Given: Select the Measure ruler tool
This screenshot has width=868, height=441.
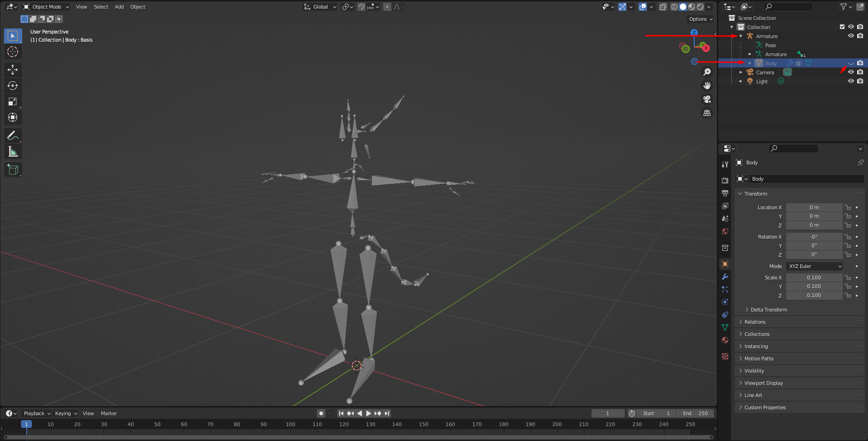Looking at the screenshot, I should point(13,152).
